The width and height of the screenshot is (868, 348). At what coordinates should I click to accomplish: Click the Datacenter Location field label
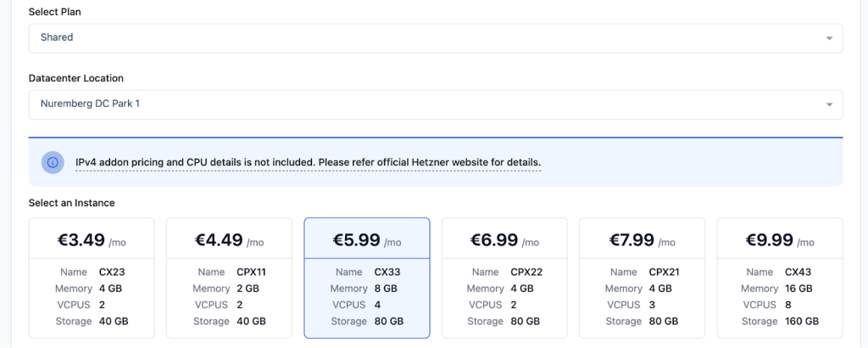[76, 78]
